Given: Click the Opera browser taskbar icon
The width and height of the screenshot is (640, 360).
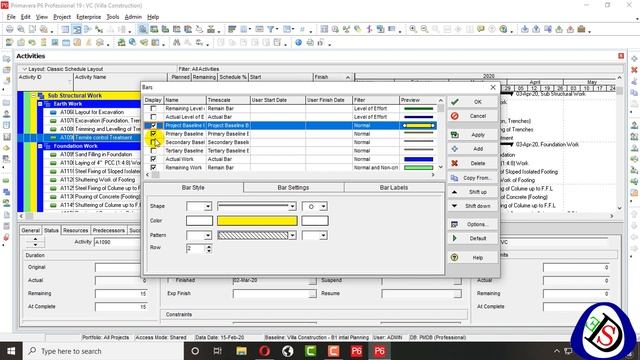Looking at the screenshot, I should coord(264,351).
